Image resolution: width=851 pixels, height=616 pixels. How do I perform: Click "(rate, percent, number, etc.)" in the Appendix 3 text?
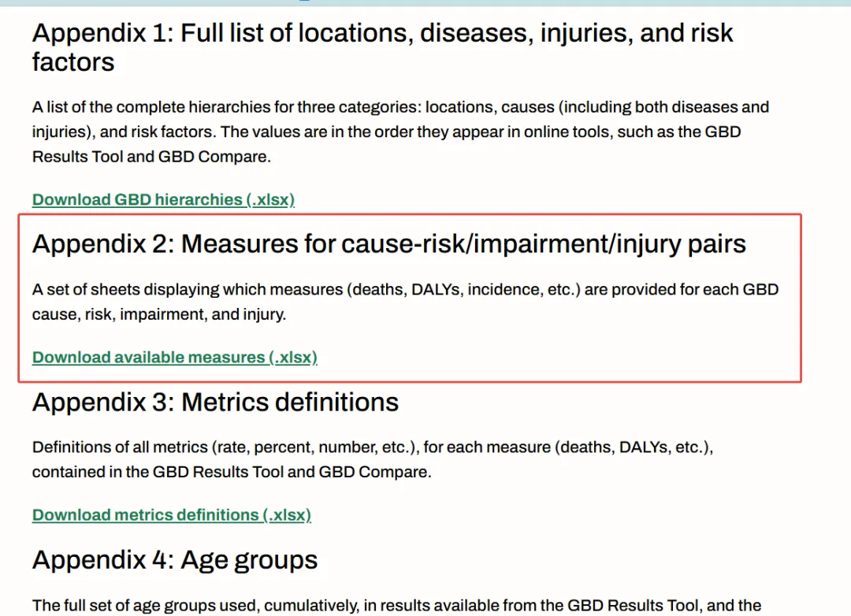click(315, 447)
